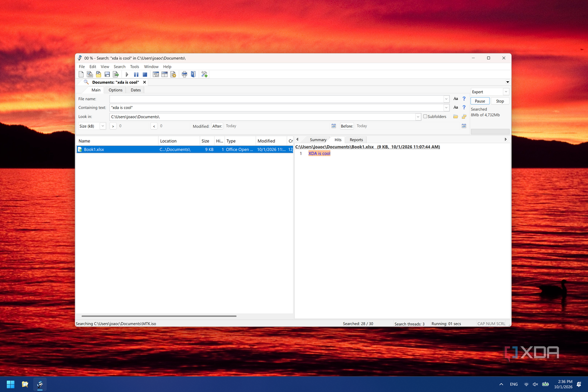
Task: Open the folder browse icon beside Subfolders
Action: [456, 117]
